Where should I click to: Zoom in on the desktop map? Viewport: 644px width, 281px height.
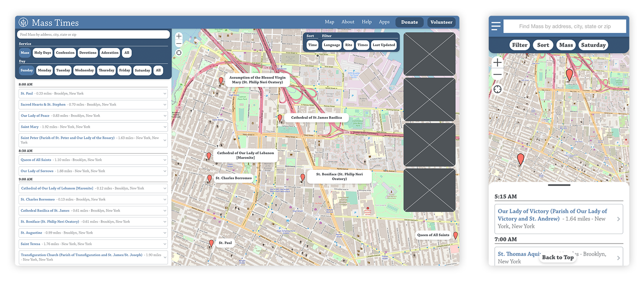coord(179,36)
